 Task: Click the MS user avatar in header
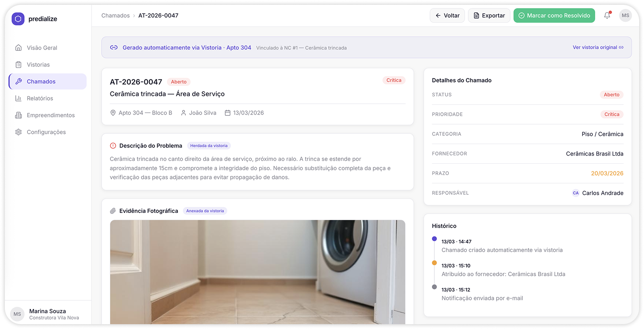(625, 15)
